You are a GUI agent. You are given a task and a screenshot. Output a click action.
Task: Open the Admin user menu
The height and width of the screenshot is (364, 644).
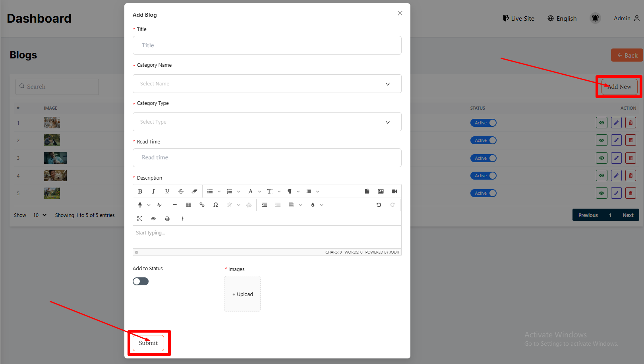point(626,18)
